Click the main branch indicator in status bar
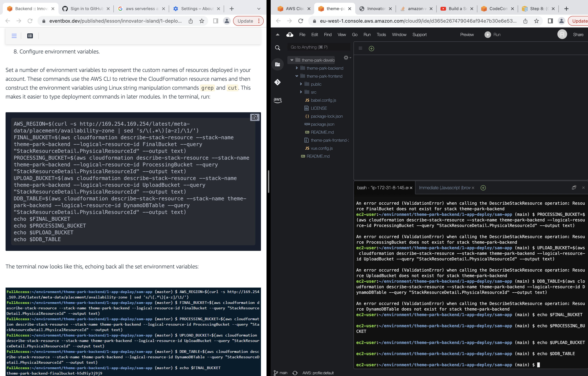Viewport: 588px width, 376px height. click(280, 373)
